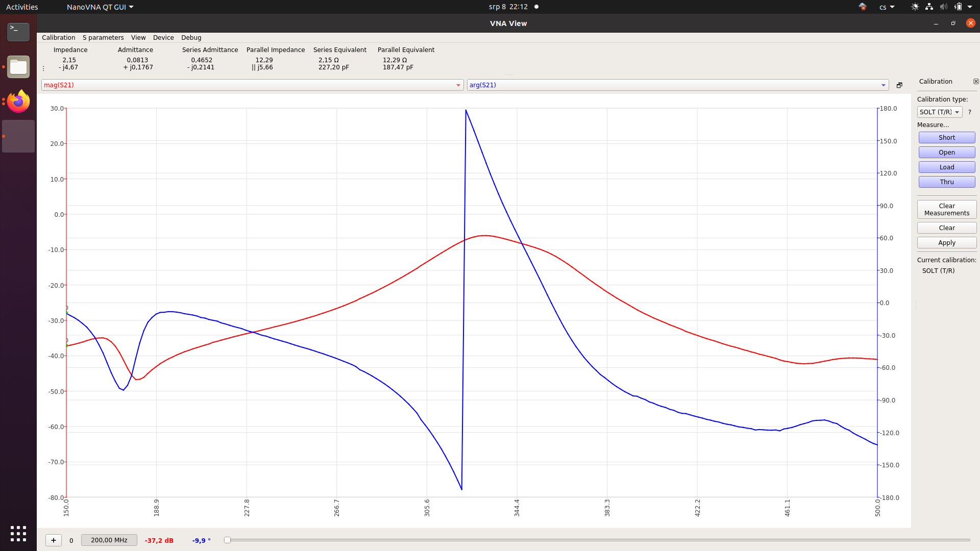Show applications grid icon

click(x=18, y=534)
